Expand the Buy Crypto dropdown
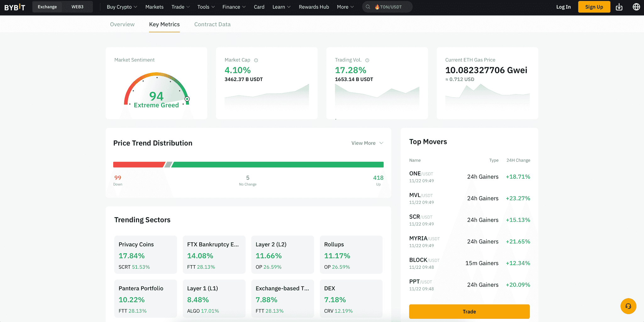644x322 pixels. [122, 7]
